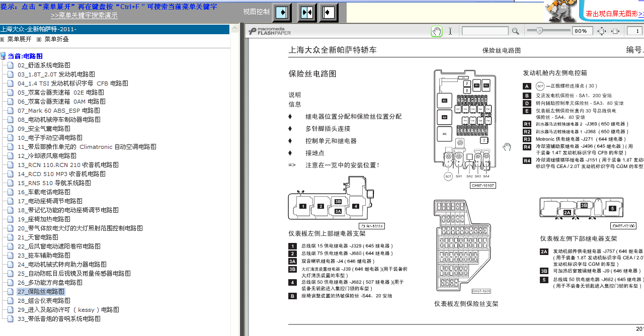Click the Macromedia FlashPaper logo
This screenshot has width=644, height=336.
point(269,31)
